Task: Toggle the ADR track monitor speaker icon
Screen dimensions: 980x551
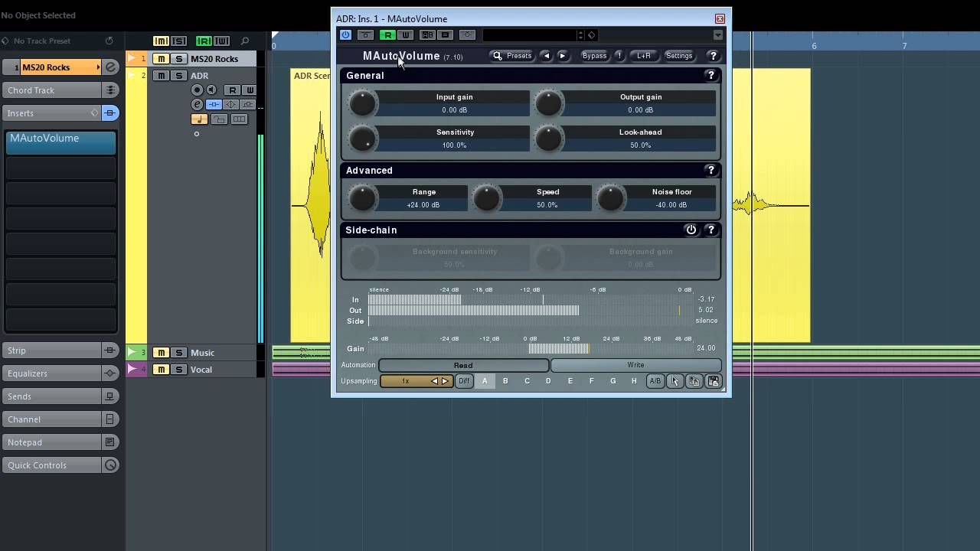Action: coord(211,90)
